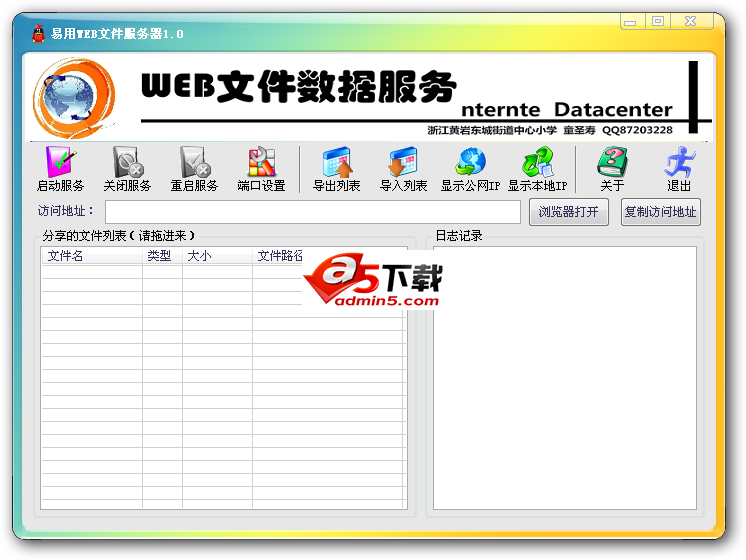Import a file list with 导入列表

[x=403, y=169]
